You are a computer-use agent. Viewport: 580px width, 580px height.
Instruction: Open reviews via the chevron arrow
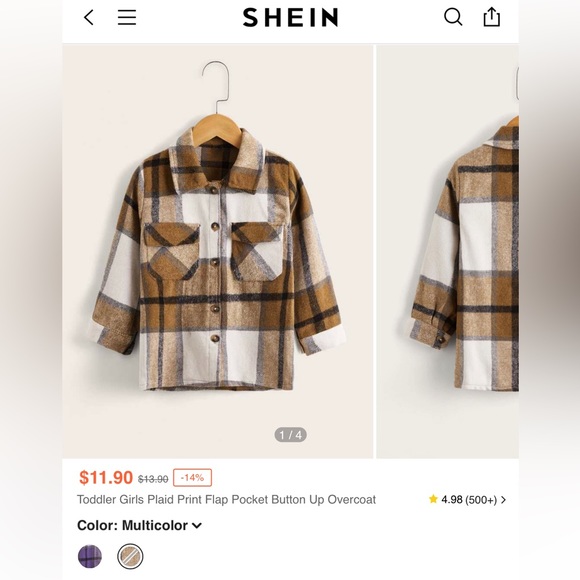[503, 500]
